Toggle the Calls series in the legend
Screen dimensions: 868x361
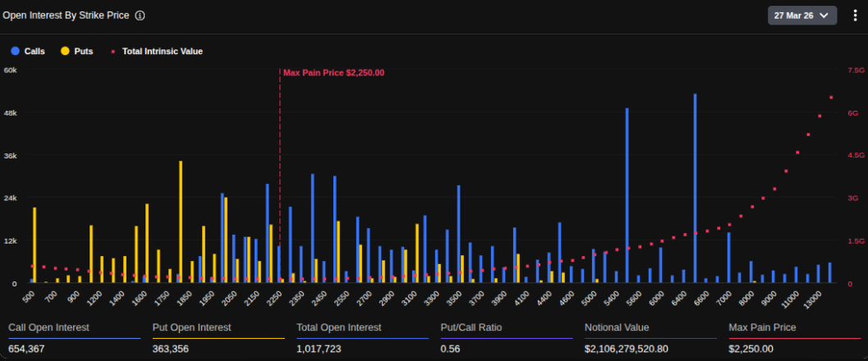[x=34, y=51]
